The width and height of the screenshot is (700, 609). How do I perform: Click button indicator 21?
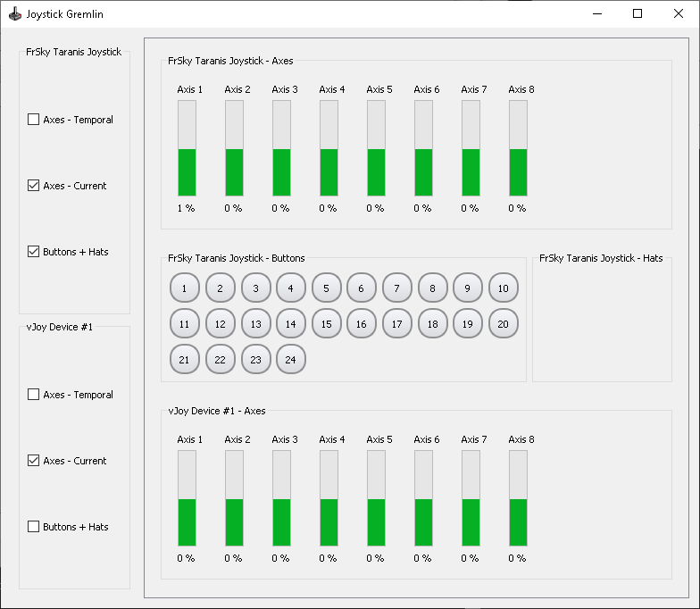click(x=184, y=359)
